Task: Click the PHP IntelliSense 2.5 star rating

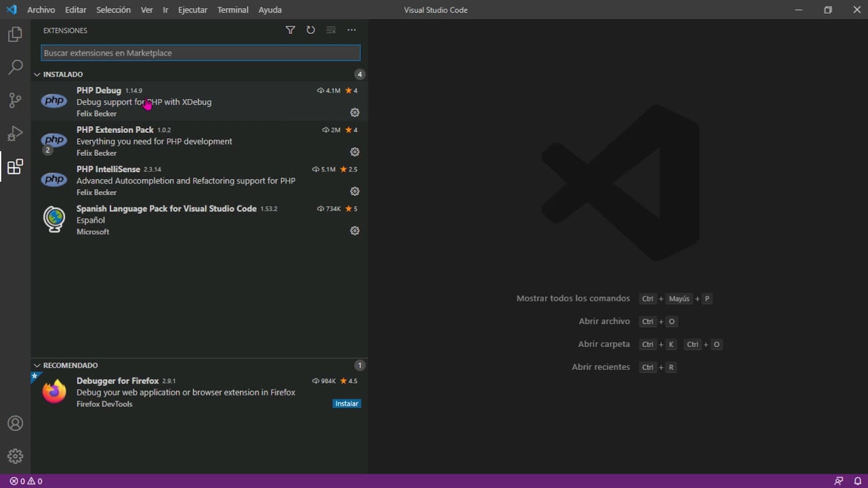Action: (x=349, y=169)
